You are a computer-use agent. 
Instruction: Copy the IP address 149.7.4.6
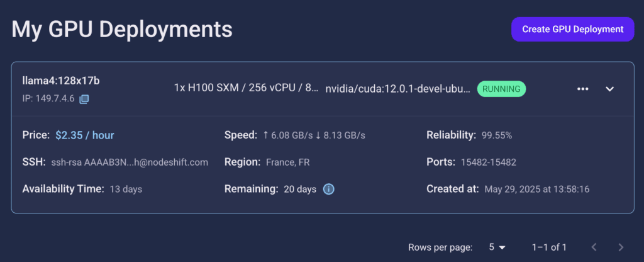tap(84, 99)
